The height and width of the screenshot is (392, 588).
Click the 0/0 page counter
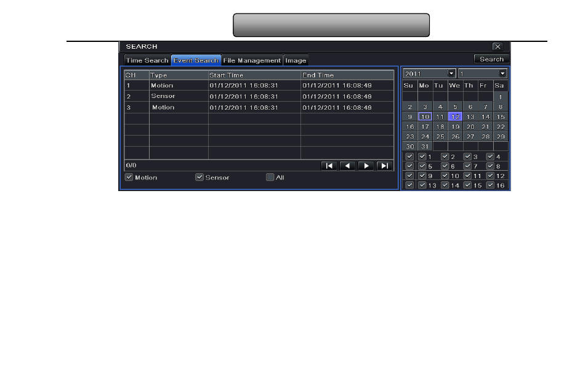tap(131, 165)
